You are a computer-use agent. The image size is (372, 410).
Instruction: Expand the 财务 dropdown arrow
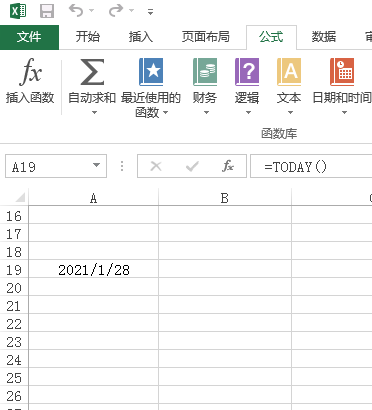pos(206,112)
